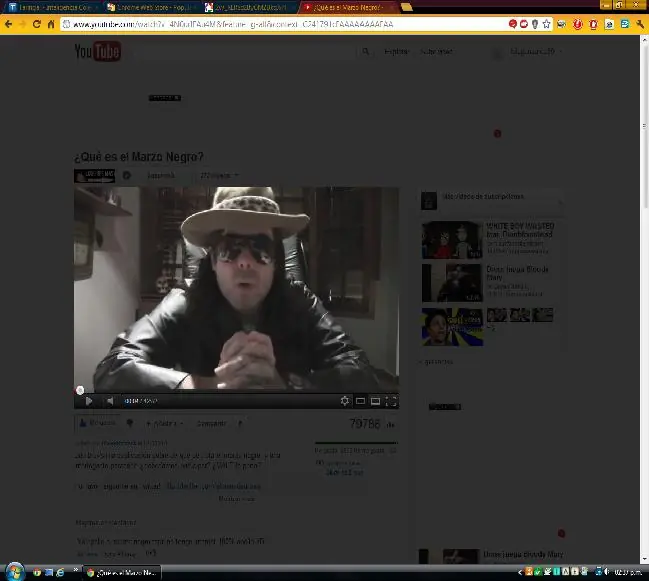Screen dimensions: 649x581
Task: Switch to the third browser tab
Action: [x=248, y=7]
